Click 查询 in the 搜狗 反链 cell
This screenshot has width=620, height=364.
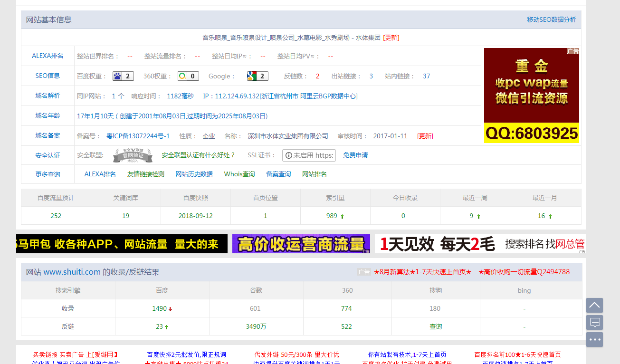pos(436,326)
